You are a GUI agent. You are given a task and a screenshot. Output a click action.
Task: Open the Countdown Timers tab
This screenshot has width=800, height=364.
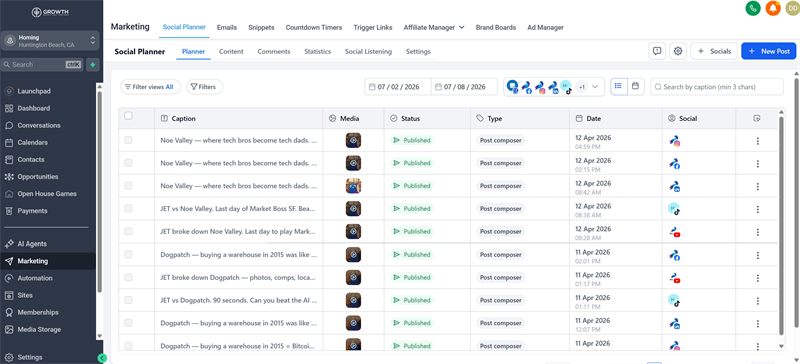click(x=314, y=28)
